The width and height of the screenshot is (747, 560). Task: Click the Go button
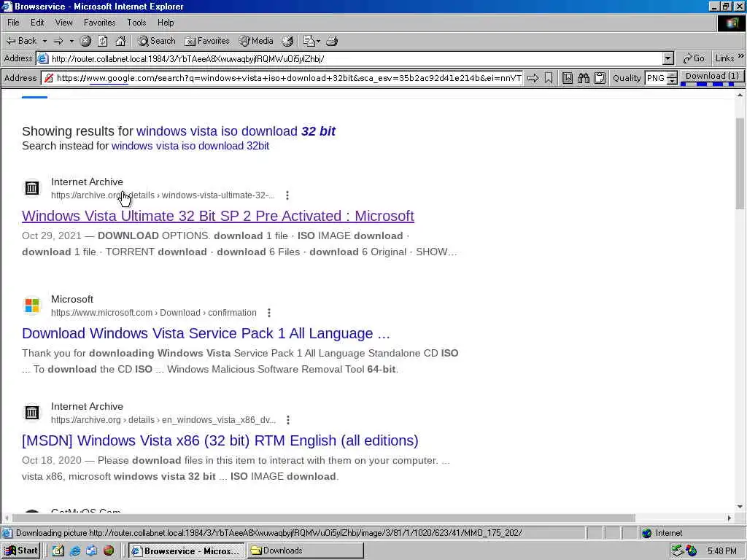(x=694, y=58)
